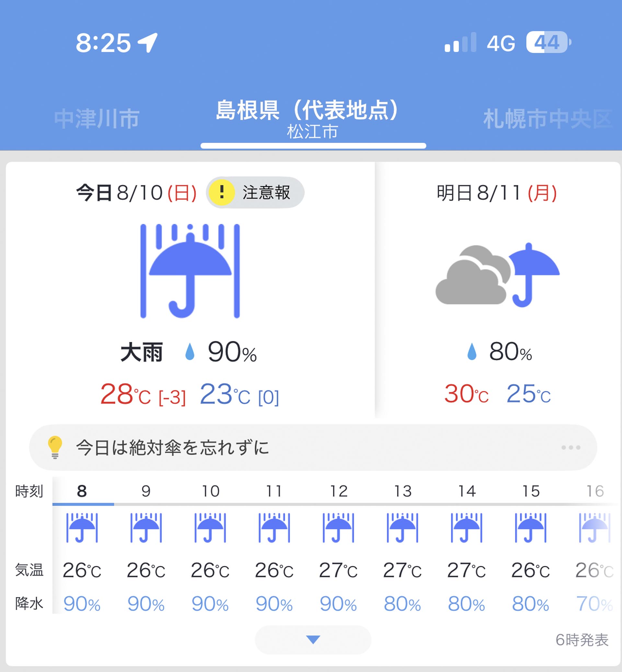This screenshot has width=622, height=672.
Task: Open the 注意報 advisory button
Action: [x=255, y=192]
